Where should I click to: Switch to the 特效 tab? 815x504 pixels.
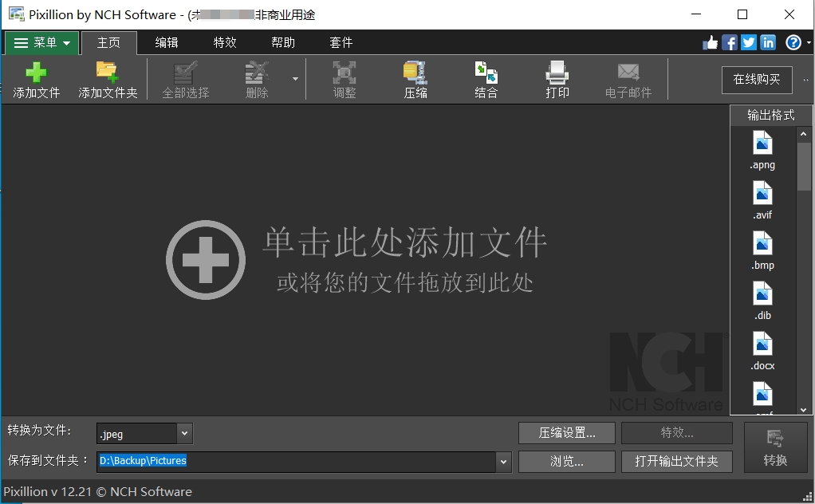point(225,42)
